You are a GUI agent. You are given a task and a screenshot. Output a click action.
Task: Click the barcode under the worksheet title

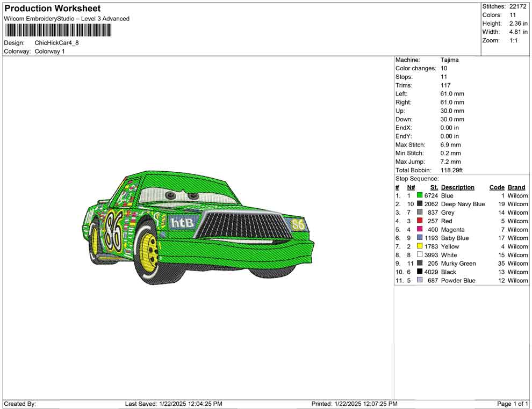click(58, 31)
